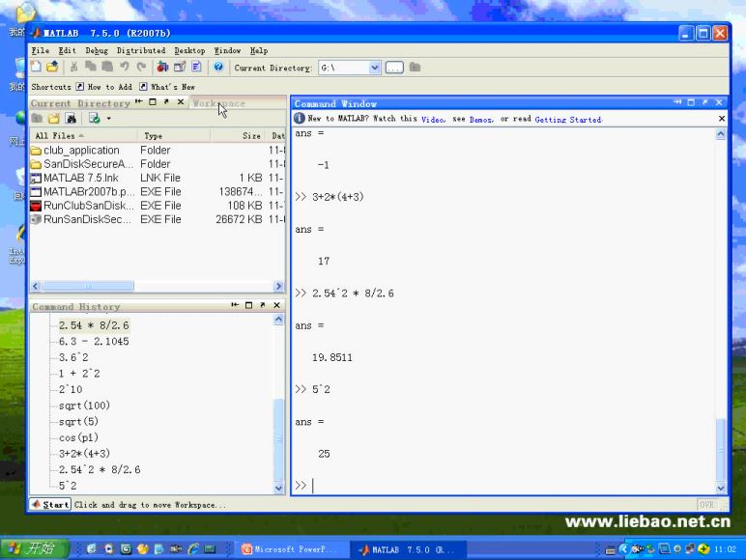Click the Undo toolbar icon
The width and height of the screenshot is (746, 560).
125,67
